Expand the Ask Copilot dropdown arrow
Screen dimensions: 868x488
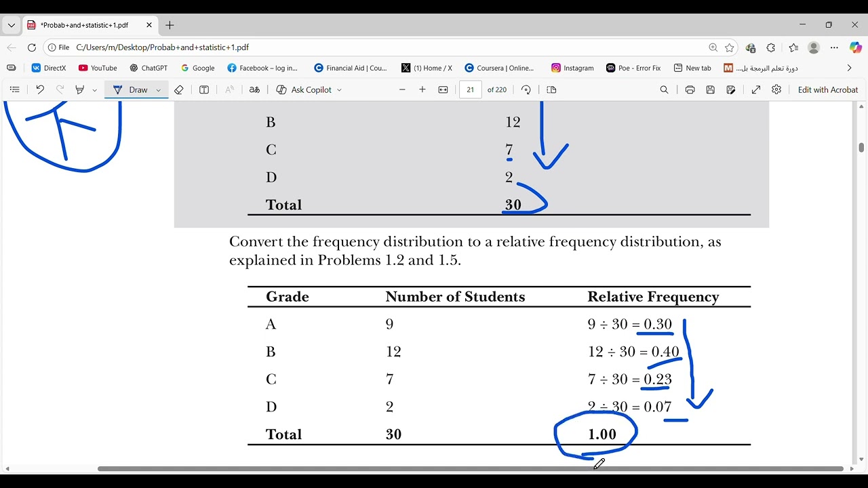(339, 89)
